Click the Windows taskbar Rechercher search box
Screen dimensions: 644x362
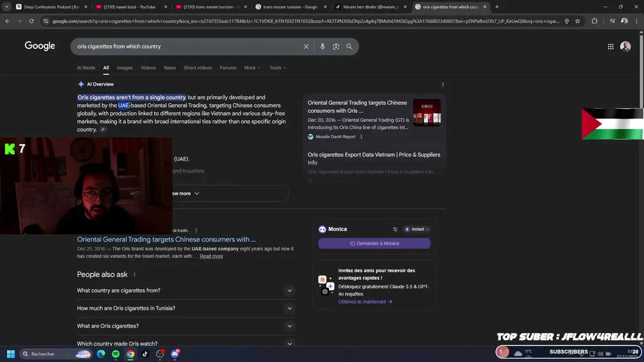click(x=56, y=354)
